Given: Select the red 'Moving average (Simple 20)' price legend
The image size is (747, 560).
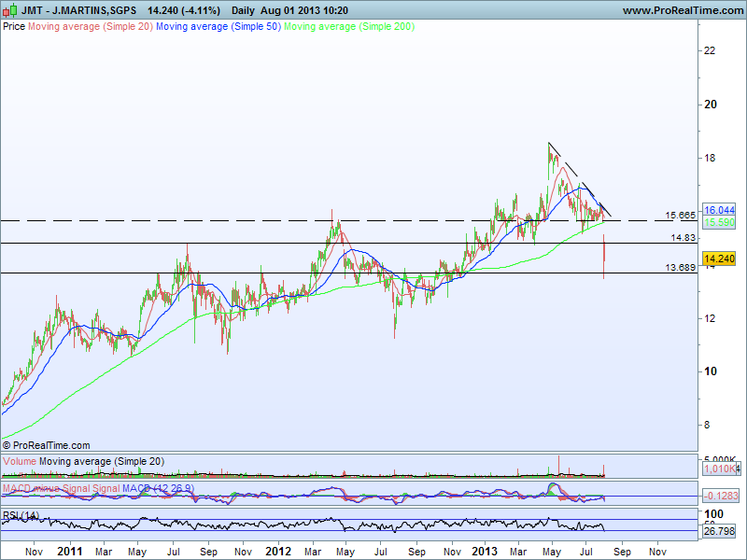Looking at the screenshot, I should [91, 27].
